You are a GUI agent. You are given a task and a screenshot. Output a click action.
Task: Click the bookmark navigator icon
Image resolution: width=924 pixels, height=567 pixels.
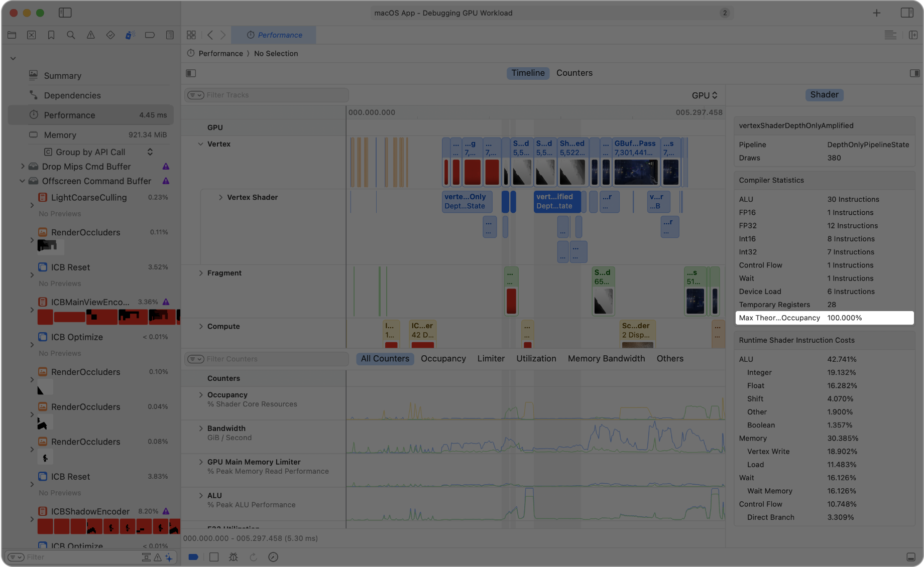[x=51, y=35]
